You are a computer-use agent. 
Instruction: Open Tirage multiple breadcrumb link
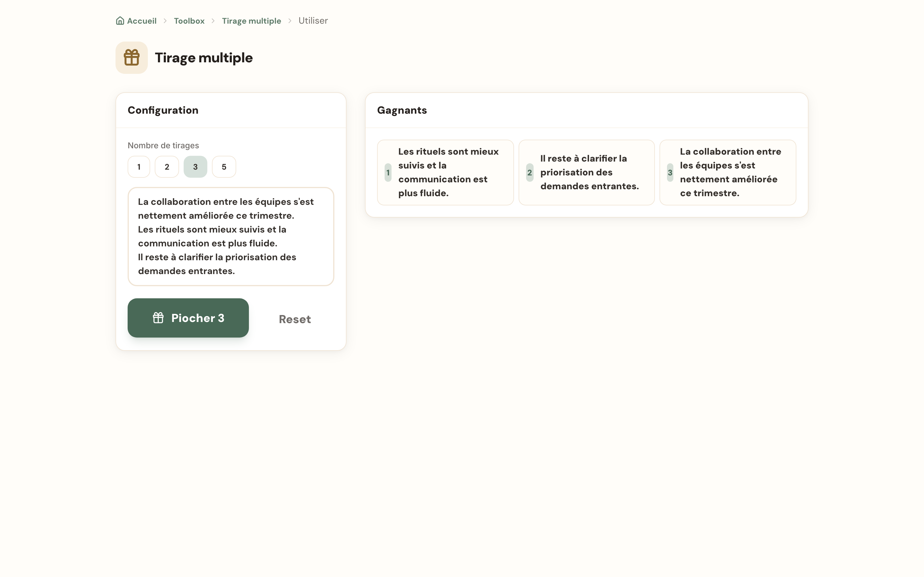[252, 20]
